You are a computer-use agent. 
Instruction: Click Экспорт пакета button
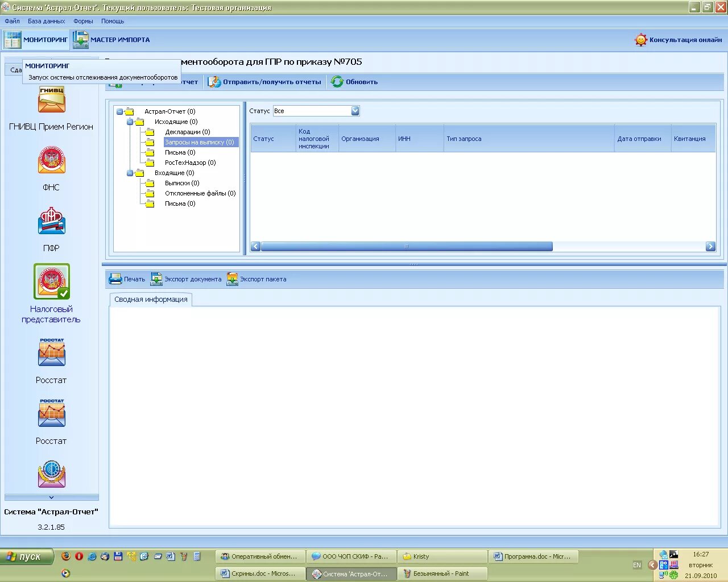(x=257, y=279)
